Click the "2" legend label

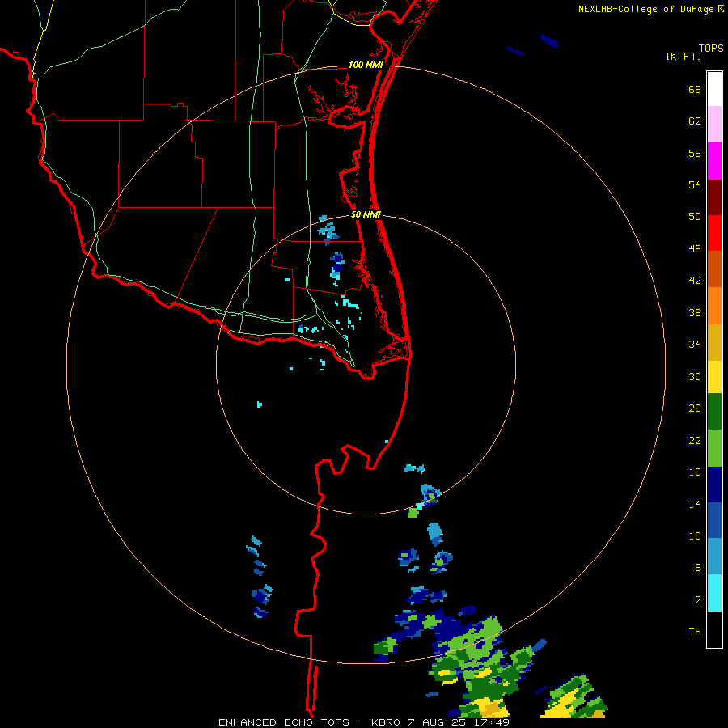[x=698, y=600]
